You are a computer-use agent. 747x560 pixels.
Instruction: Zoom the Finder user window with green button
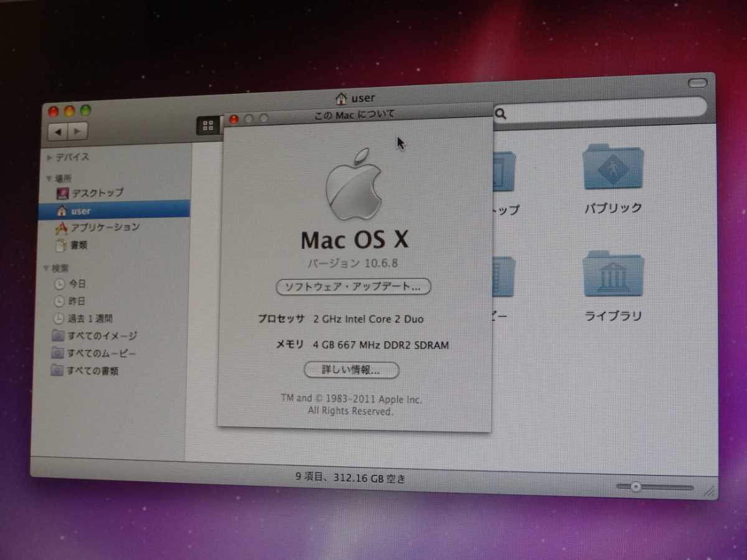[x=85, y=111]
